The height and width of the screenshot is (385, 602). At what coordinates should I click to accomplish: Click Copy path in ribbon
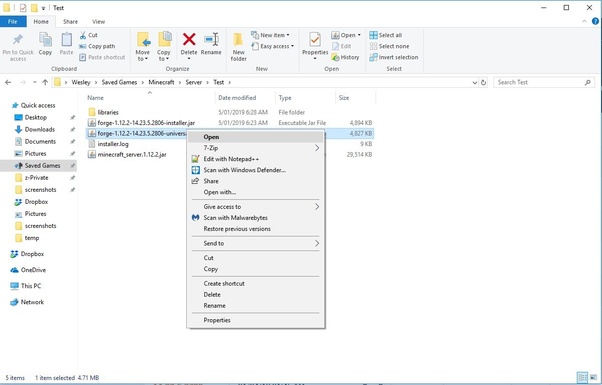pyautogui.click(x=97, y=46)
